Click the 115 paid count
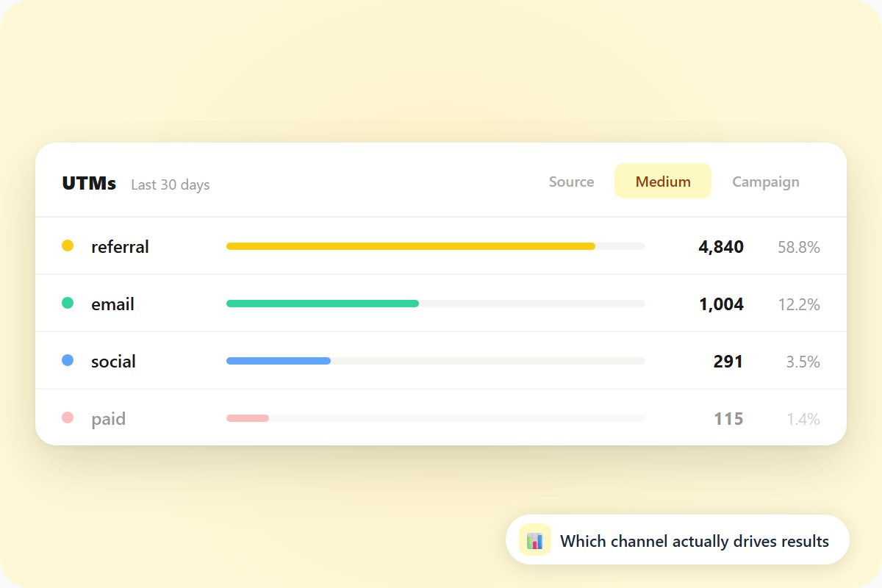Viewport: 882px width, 588px height. coord(729,419)
